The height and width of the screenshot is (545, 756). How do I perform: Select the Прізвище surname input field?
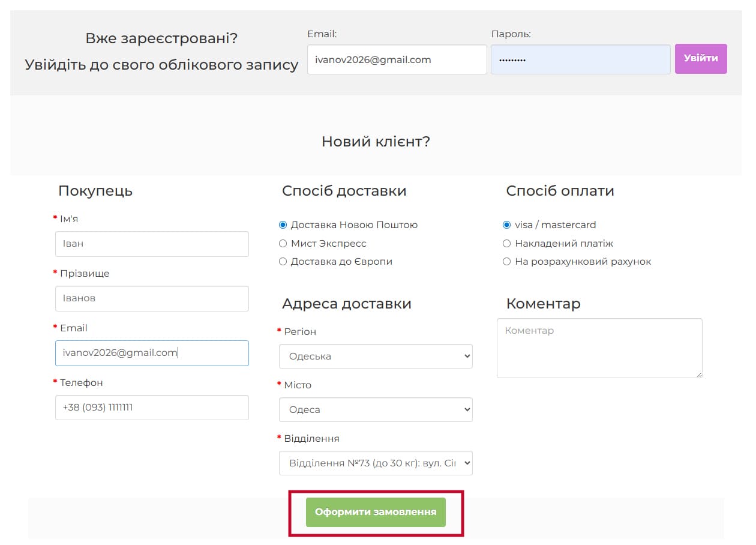[x=152, y=298]
